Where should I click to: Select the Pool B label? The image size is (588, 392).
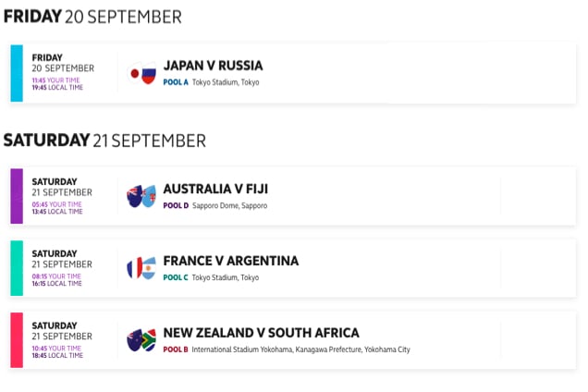(x=176, y=349)
